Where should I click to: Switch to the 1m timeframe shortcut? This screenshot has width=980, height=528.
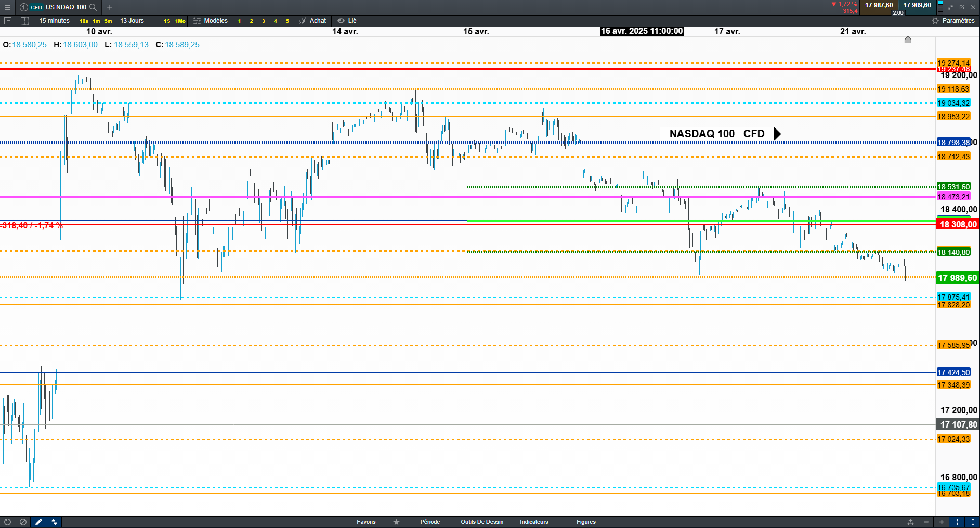[96, 21]
